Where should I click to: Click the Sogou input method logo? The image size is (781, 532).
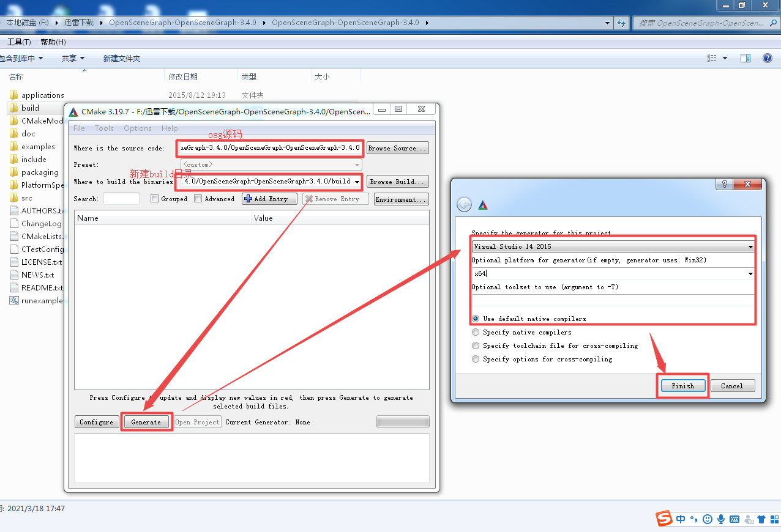click(665, 519)
